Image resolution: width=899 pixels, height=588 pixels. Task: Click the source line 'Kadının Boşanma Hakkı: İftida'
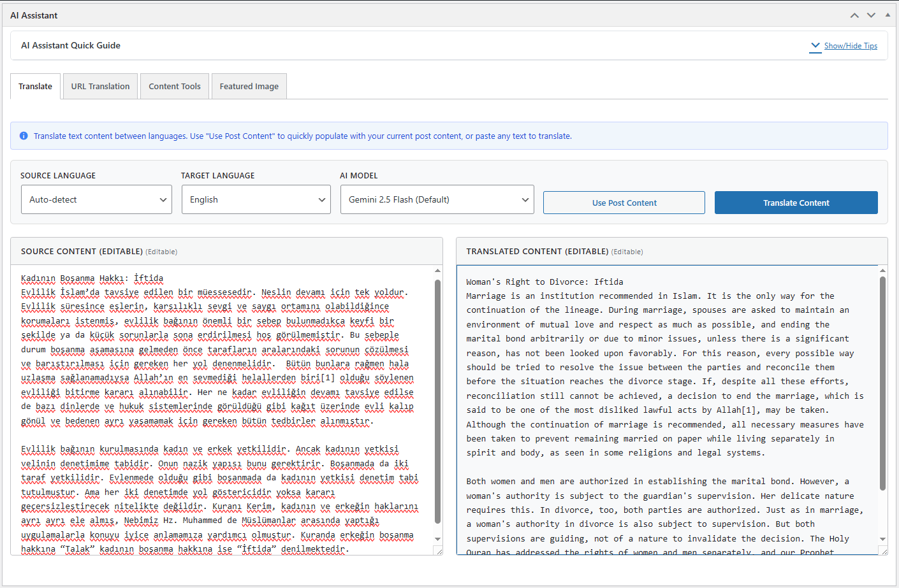point(92,278)
